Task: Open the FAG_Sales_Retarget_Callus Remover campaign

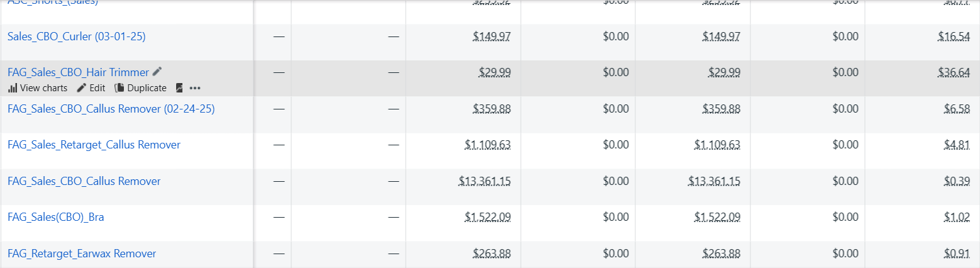Action: pyautogui.click(x=94, y=145)
